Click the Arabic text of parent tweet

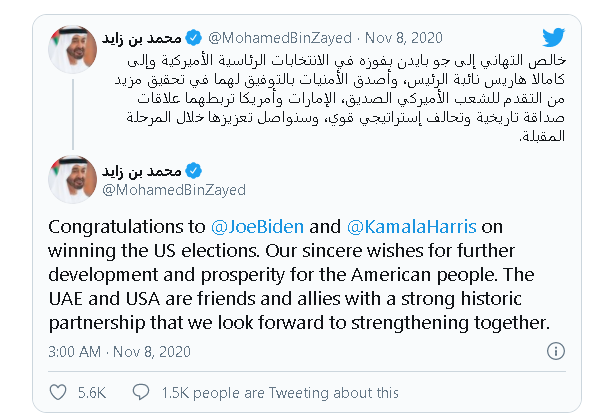[340, 98]
